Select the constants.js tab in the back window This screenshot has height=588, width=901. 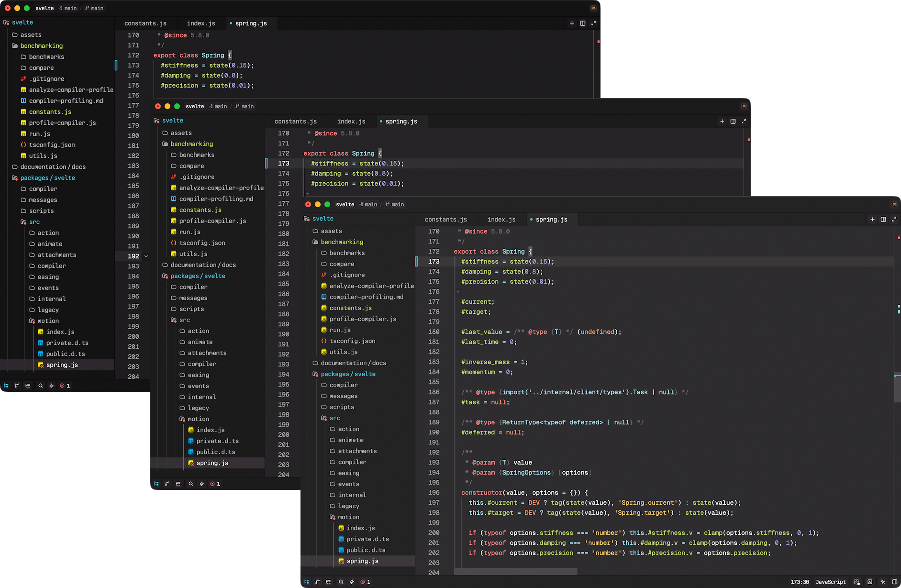click(x=145, y=23)
